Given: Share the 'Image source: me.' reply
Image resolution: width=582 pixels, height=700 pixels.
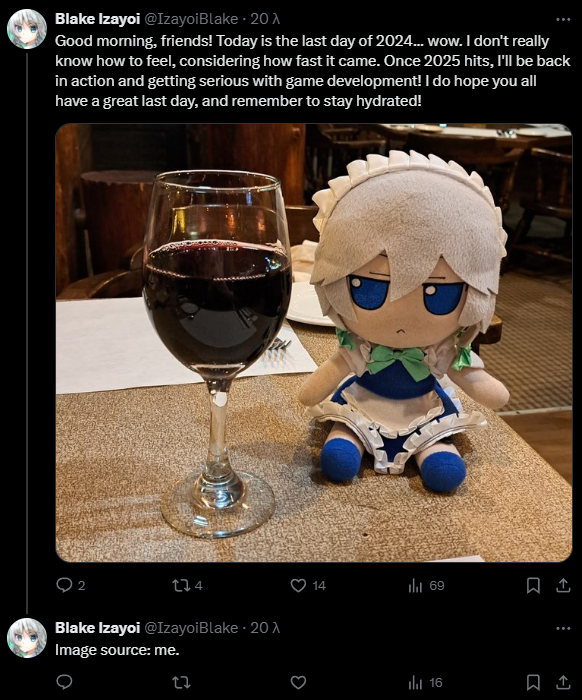Looking at the screenshot, I should [x=563, y=682].
